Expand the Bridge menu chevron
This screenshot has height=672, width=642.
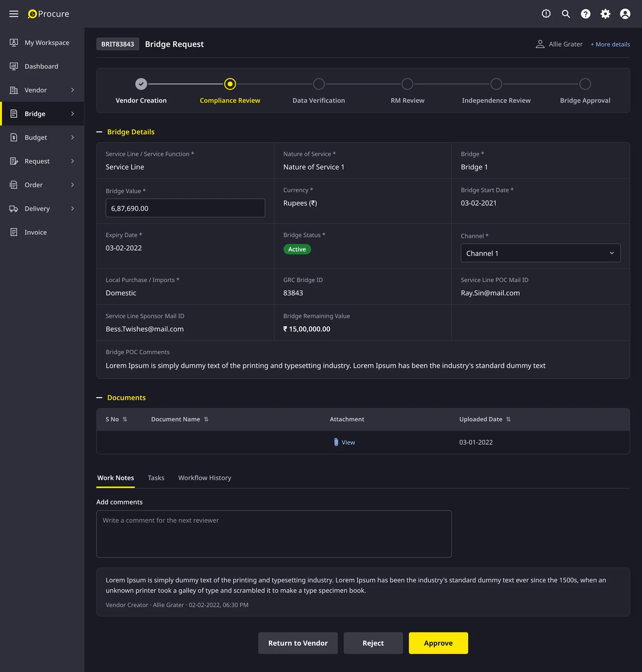(x=72, y=114)
